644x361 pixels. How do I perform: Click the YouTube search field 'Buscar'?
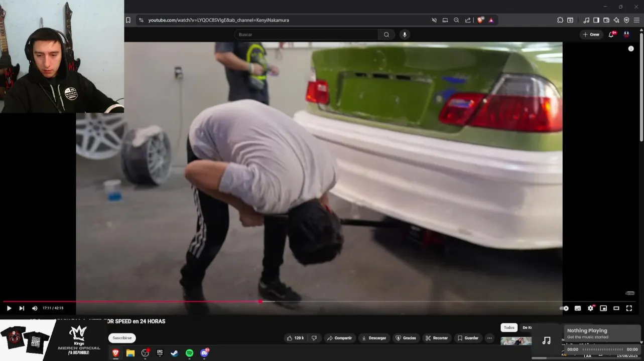[x=306, y=35]
